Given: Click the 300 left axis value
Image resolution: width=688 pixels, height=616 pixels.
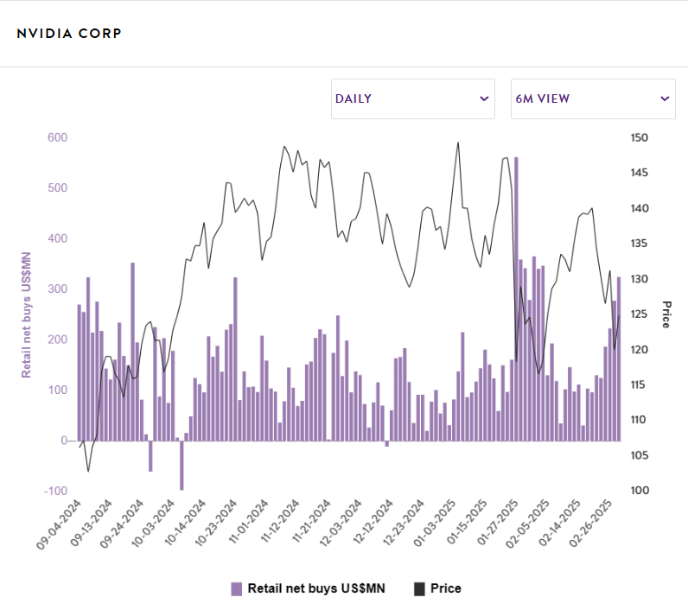Looking at the screenshot, I should 58,289.
